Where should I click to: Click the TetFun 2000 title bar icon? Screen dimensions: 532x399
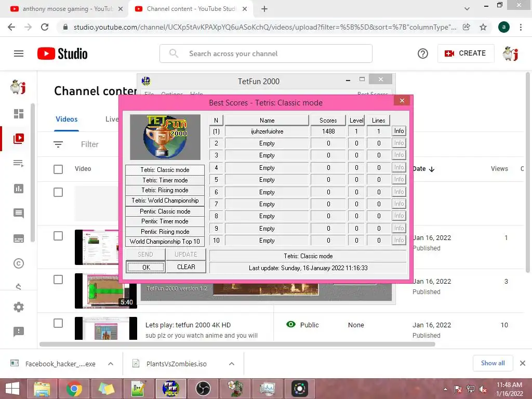146,81
